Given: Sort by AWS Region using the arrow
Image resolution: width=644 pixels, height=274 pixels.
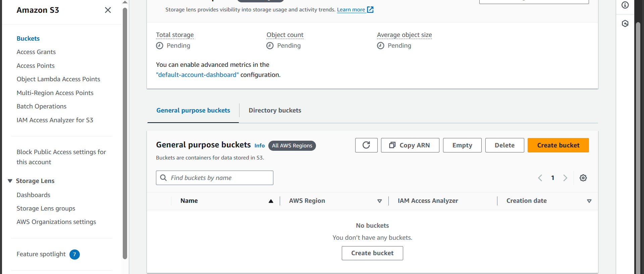Looking at the screenshot, I should [379, 201].
